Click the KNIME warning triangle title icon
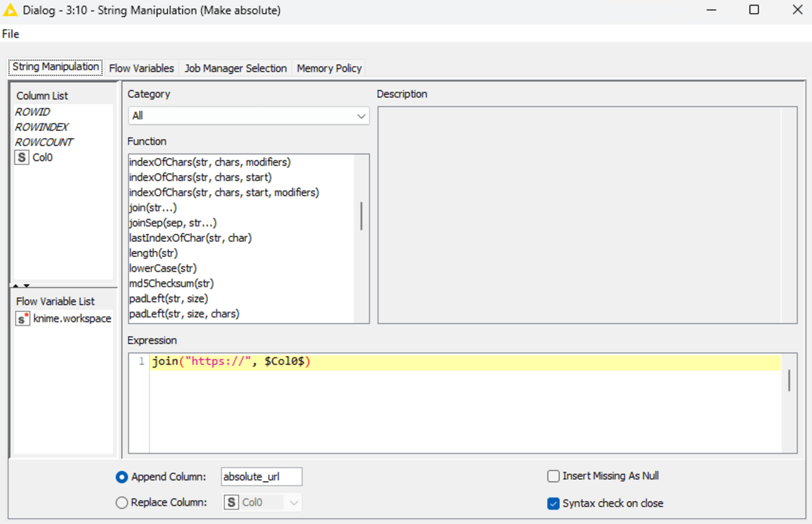This screenshot has height=524, width=812. (10, 10)
